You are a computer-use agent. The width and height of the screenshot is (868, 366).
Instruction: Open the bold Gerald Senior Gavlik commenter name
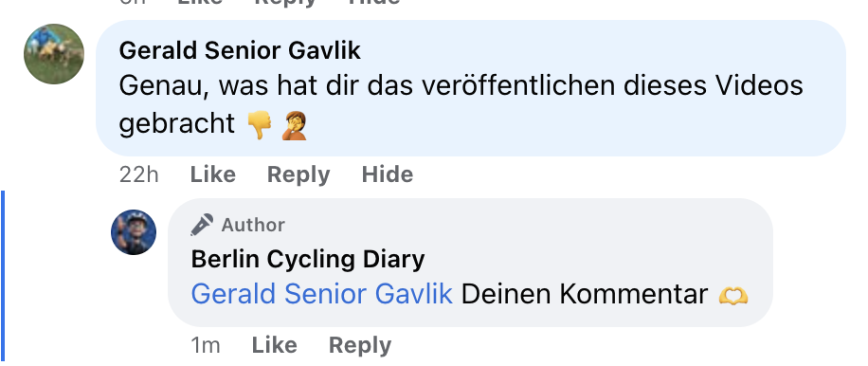tap(240, 51)
